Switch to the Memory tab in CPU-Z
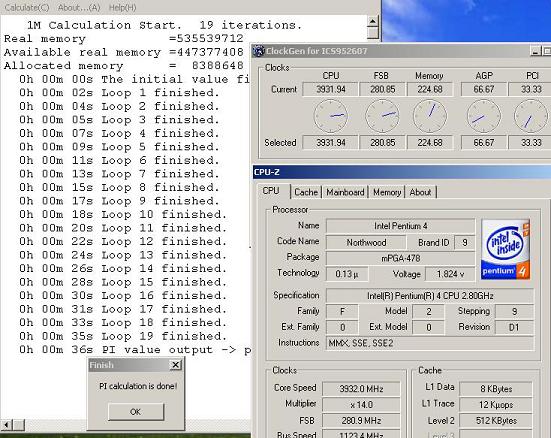Image resolution: width=551 pixels, height=438 pixels. click(x=387, y=192)
